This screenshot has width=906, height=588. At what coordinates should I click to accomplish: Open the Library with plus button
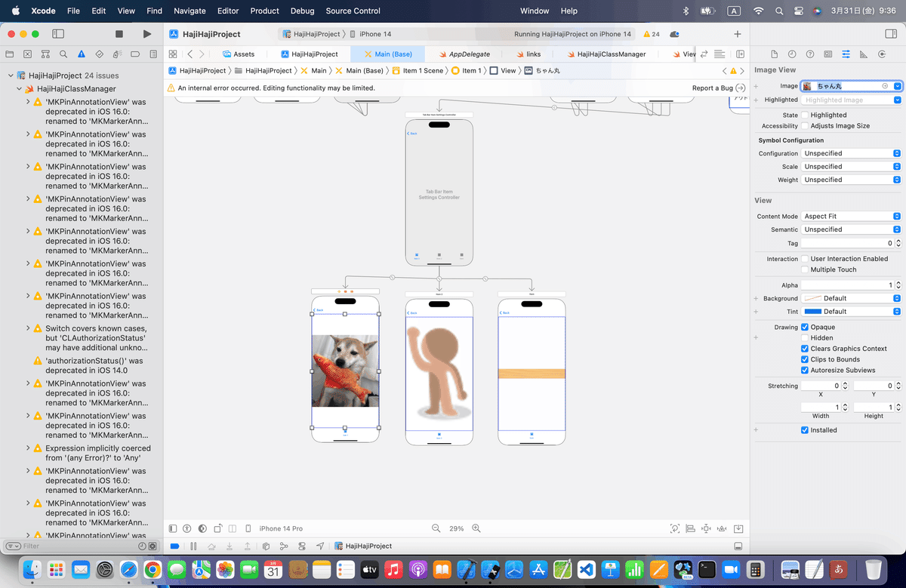click(x=738, y=34)
